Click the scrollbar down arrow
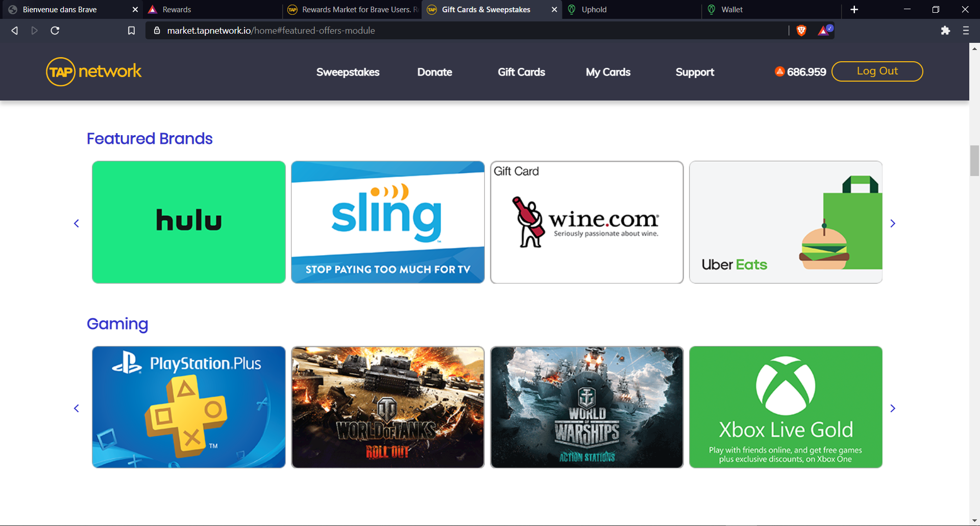980x526 pixels. click(x=974, y=520)
